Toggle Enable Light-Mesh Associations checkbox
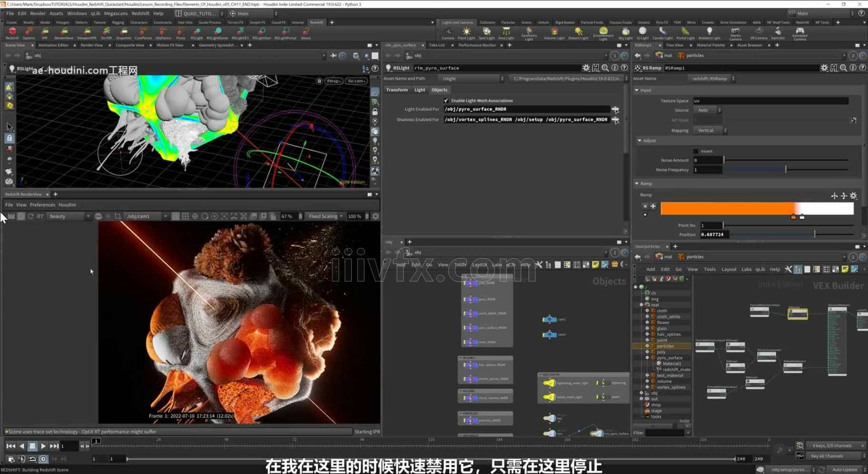 coord(446,100)
